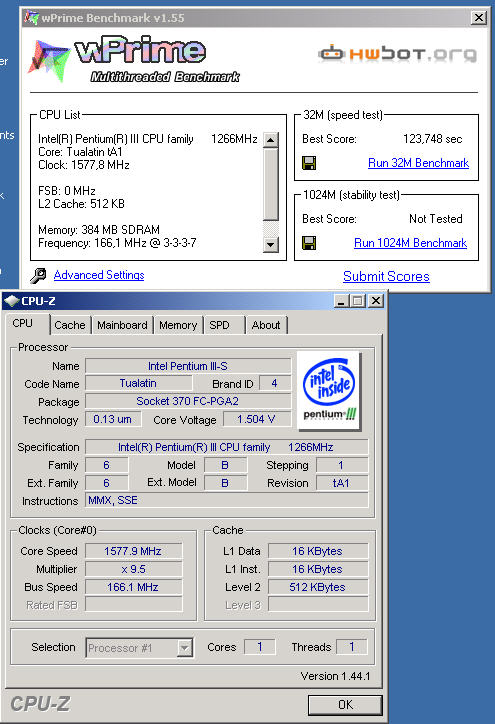This screenshot has height=724, width=495.
Task: Click Core Speed value '1577.9 MHz'
Action: tap(133, 551)
